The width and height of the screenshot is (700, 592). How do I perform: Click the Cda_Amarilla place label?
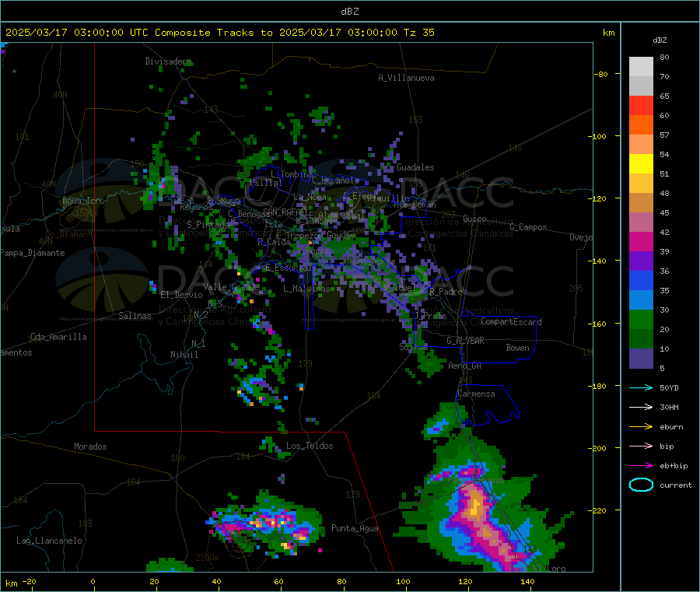point(58,337)
